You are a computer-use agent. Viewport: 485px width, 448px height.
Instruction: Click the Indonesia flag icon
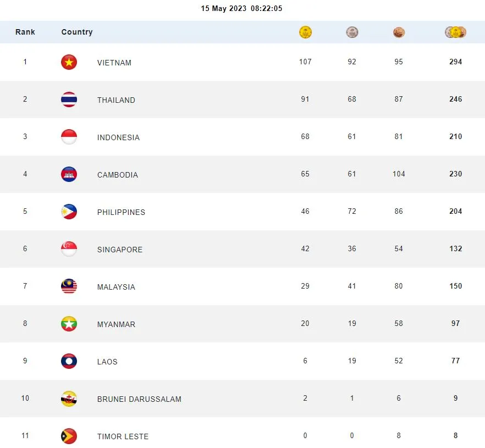(69, 137)
